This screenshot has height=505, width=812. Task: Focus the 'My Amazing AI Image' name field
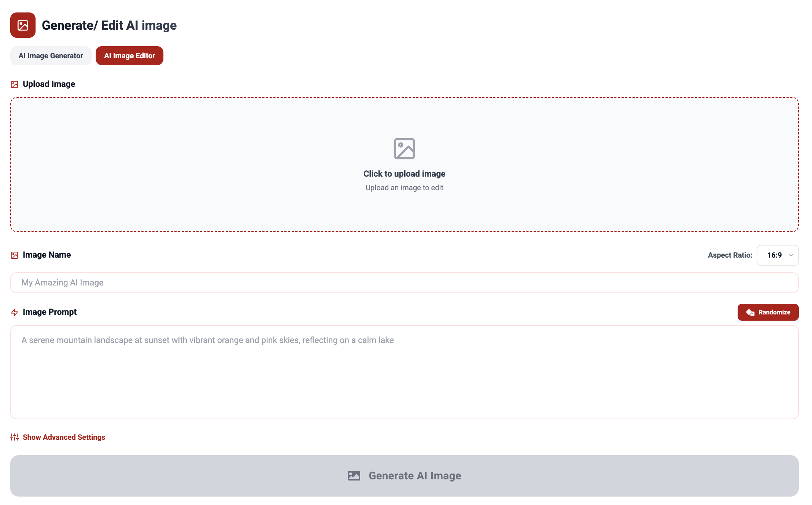[404, 283]
